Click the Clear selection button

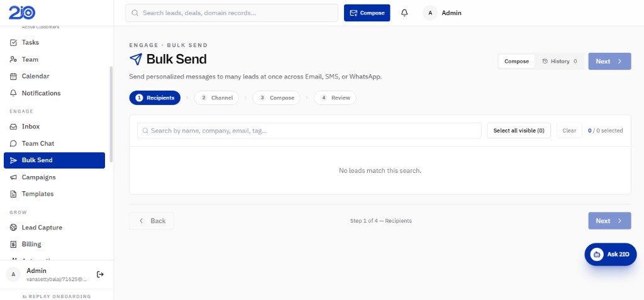tap(569, 131)
